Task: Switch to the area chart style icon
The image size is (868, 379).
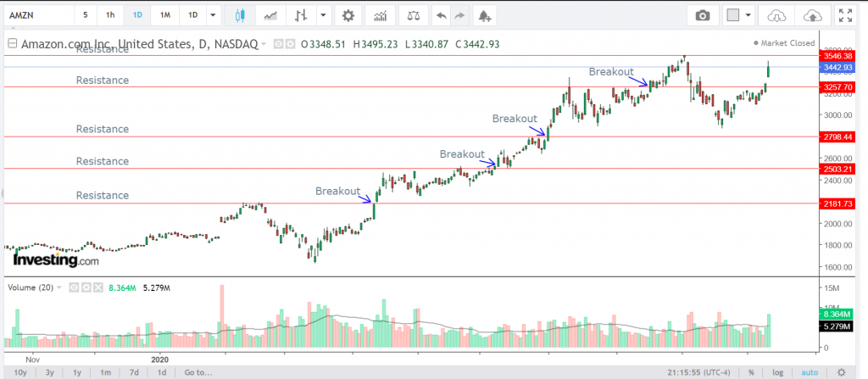Action: click(x=270, y=15)
